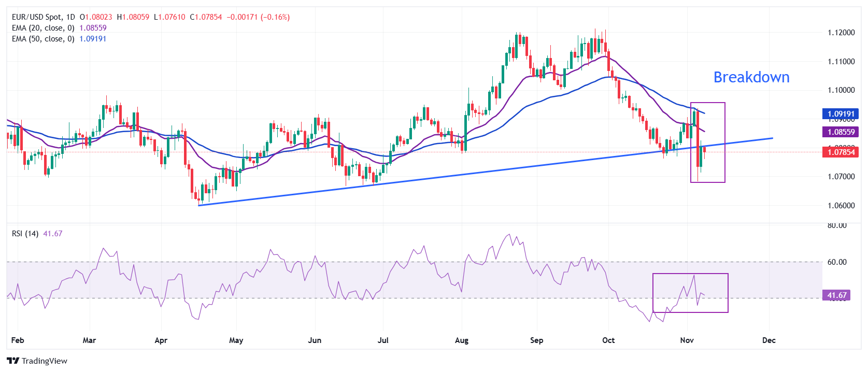Click the "Breakdown" text annotation

751,77
